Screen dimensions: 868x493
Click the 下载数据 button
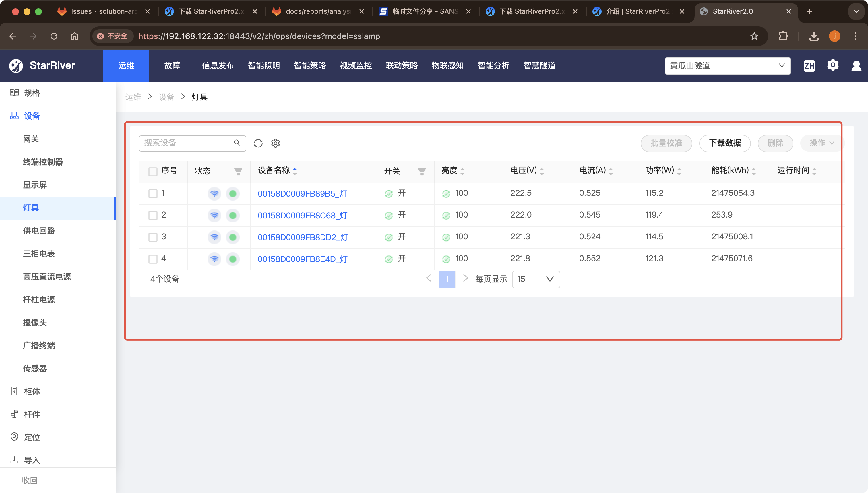[x=725, y=143]
